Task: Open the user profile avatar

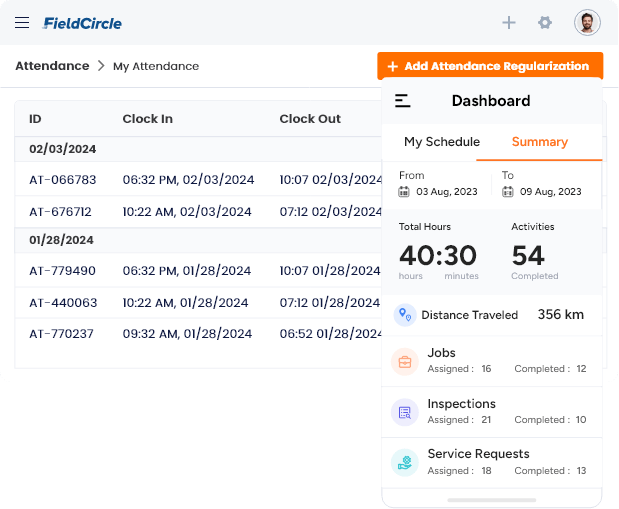Action: pos(587,23)
